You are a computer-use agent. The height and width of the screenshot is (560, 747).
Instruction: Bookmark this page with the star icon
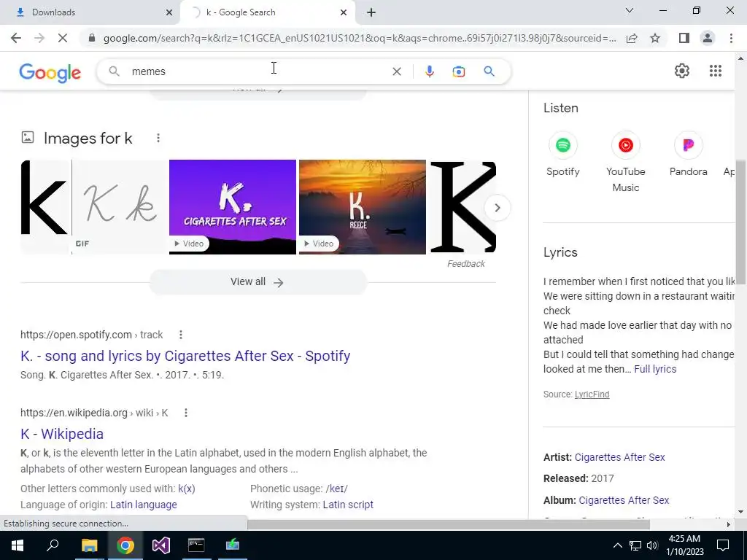point(655,38)
